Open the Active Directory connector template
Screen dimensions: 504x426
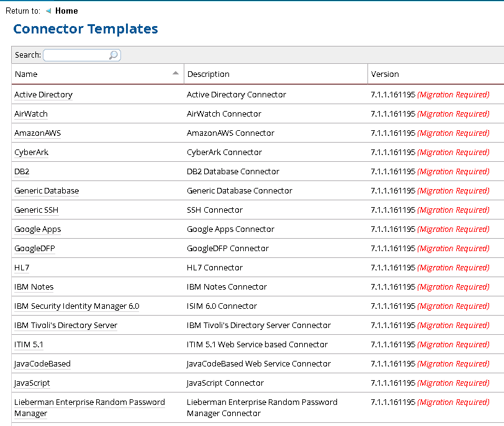pos(43,95)
